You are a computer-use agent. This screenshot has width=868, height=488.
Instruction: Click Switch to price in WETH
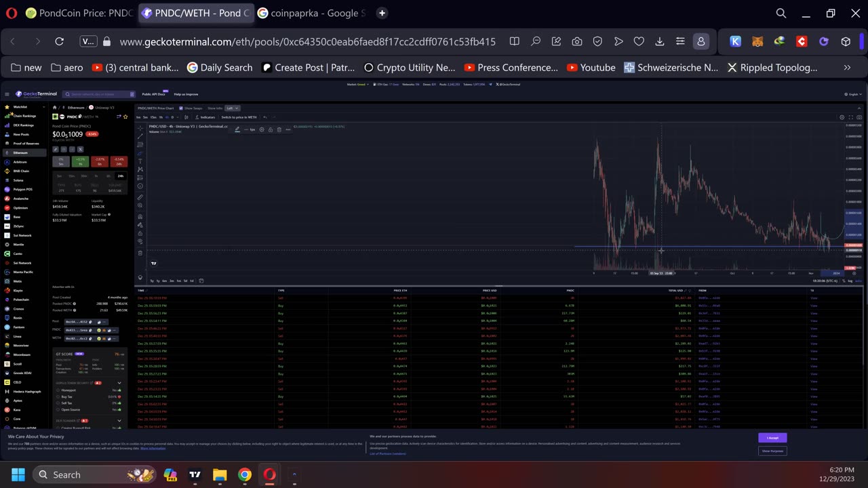[239, 117]
